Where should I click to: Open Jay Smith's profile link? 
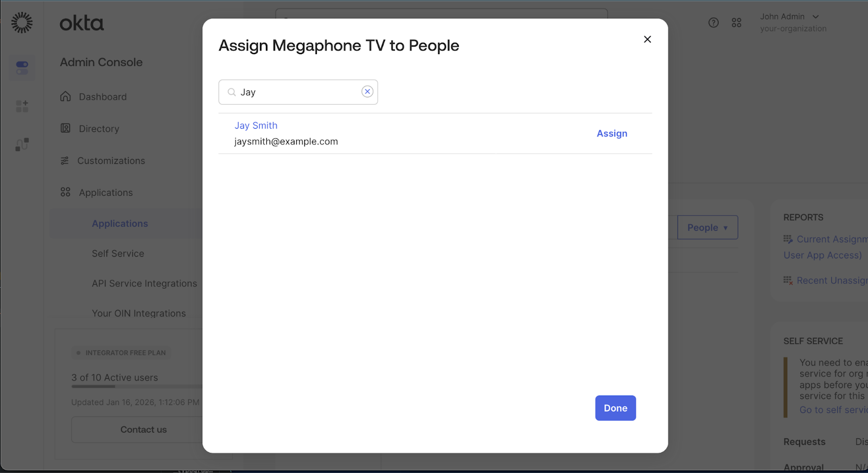pos(256,125)
